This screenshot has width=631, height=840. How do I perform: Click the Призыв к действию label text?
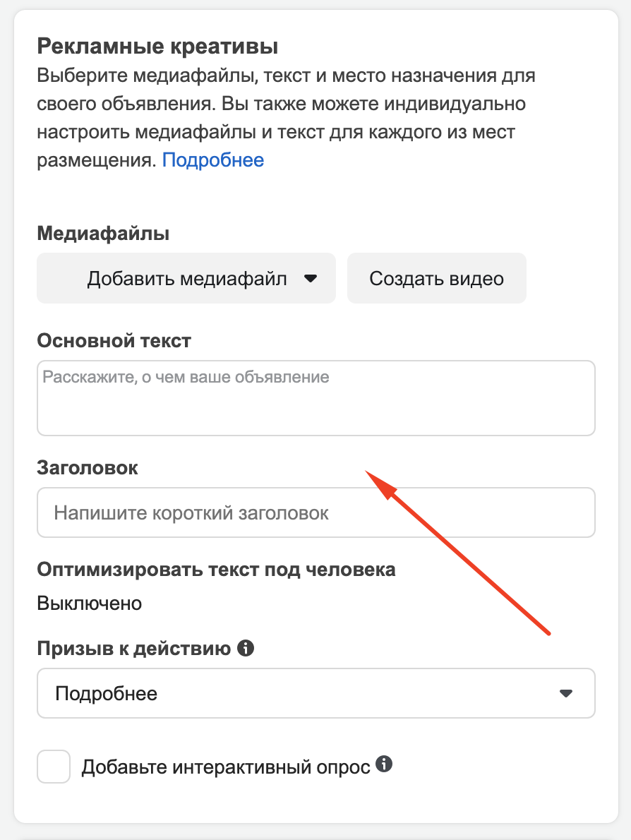(x=134, y=649)
